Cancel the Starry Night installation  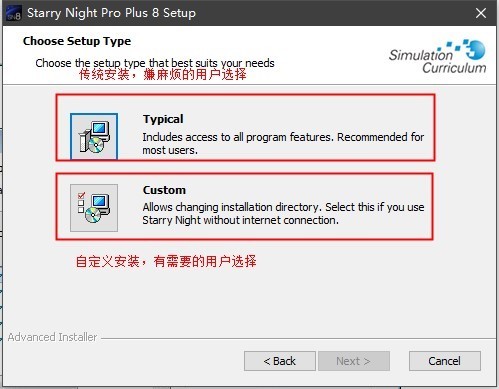[x=445, y=361]
